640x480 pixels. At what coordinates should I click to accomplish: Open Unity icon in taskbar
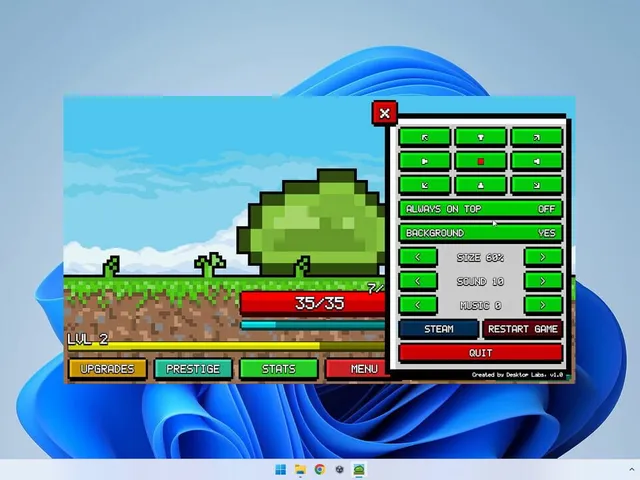(340, 469)
